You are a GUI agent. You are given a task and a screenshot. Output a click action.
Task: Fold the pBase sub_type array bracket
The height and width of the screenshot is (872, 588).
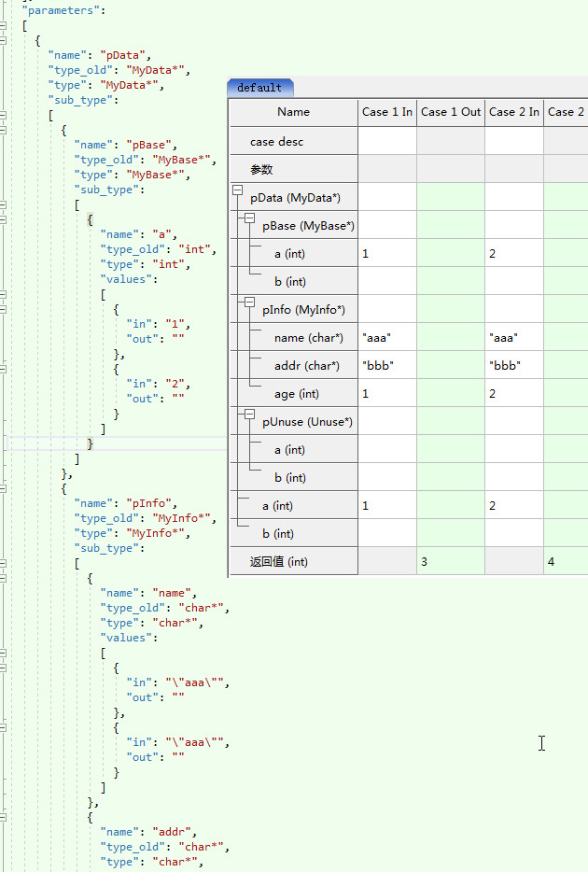tap(4, 204)
